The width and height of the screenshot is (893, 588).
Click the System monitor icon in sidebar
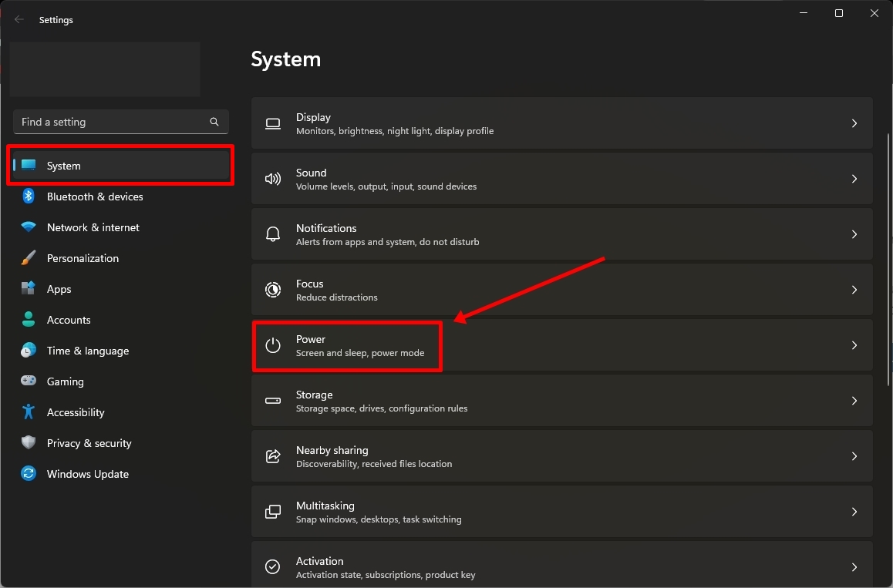pos(29,165)
